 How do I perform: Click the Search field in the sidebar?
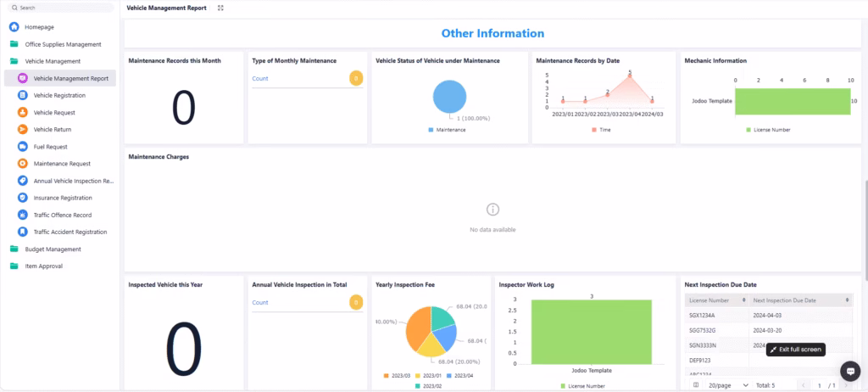point(59,8)
